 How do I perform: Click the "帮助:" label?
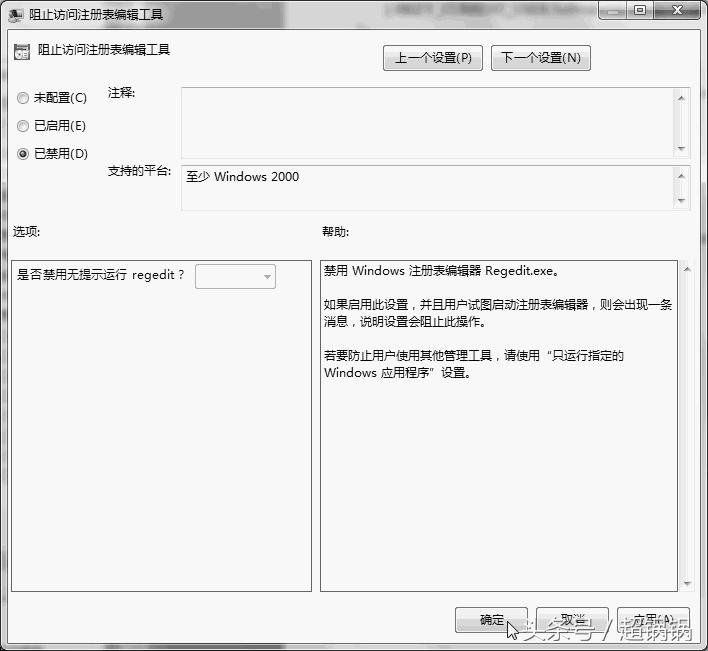pyautogui.click(x=335, y=232)
